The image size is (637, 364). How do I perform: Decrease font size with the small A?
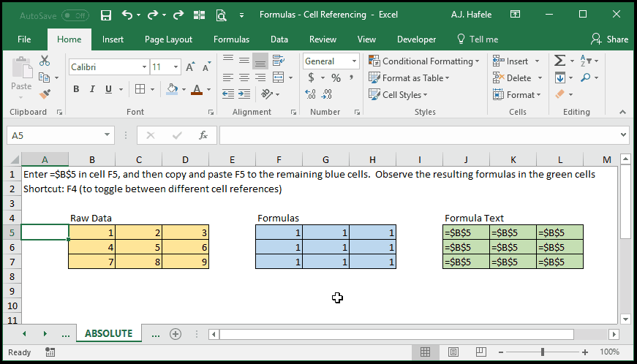point(206,67)
